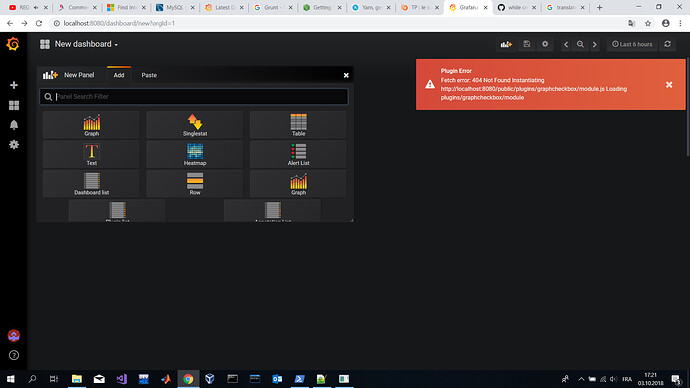690x388 pixels.
Task: Expand the Create plus menu in sidebar
Action: [14, 85]
